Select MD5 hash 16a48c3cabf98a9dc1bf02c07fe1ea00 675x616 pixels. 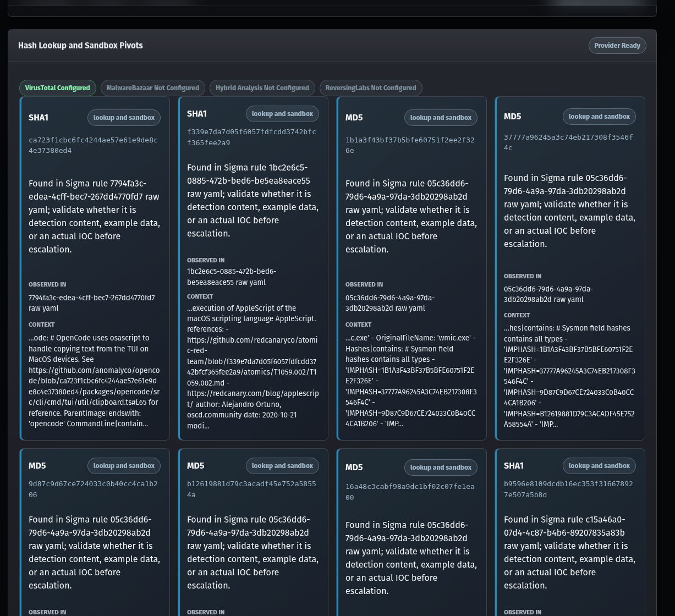pos(410,492)
